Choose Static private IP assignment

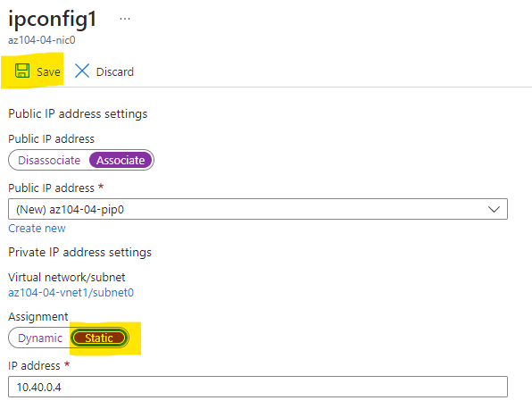click(99, 338)
